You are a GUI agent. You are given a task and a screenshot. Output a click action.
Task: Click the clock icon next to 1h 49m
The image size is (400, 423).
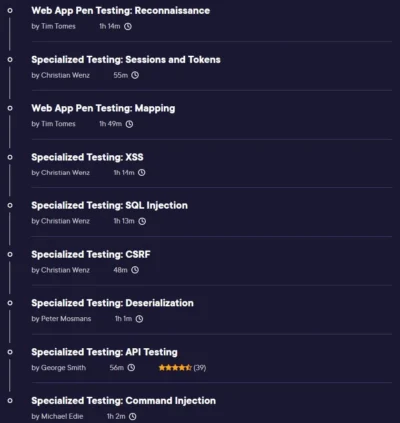coord(129,124)
